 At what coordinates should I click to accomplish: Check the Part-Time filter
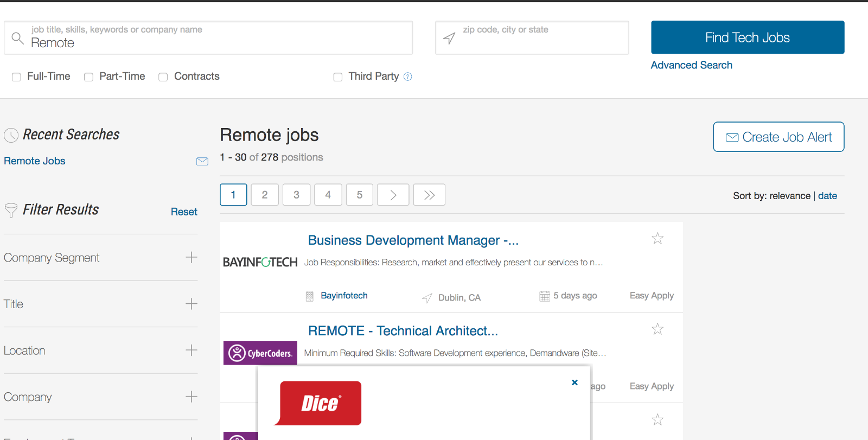coord(88,77)
